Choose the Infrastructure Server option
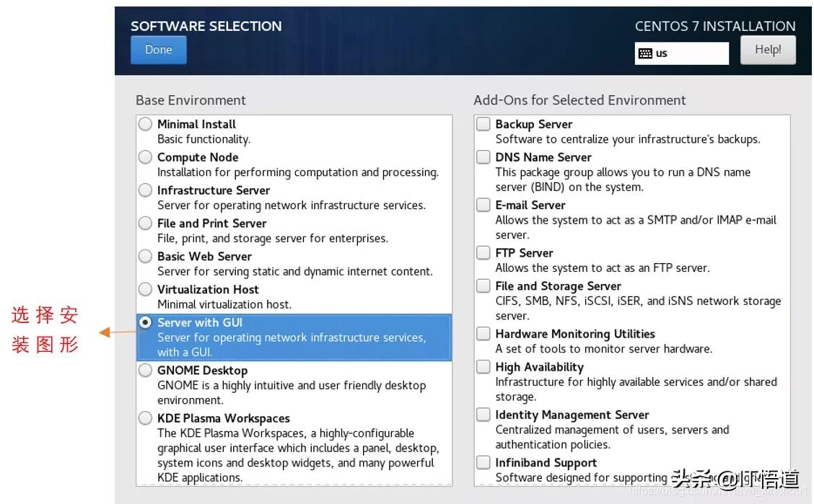814x504 pixels. (x=145, y=190)
